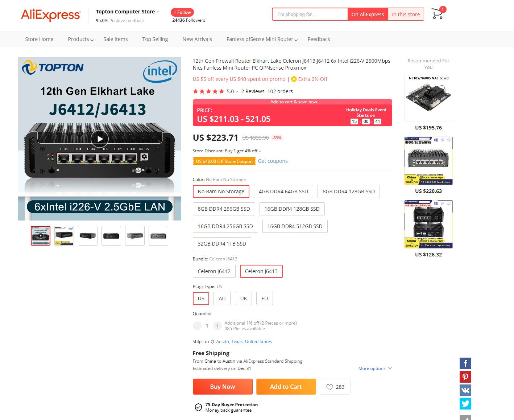Select UK plug type
The width and height of the screenshot is (514, 420).
coord(244,298)
